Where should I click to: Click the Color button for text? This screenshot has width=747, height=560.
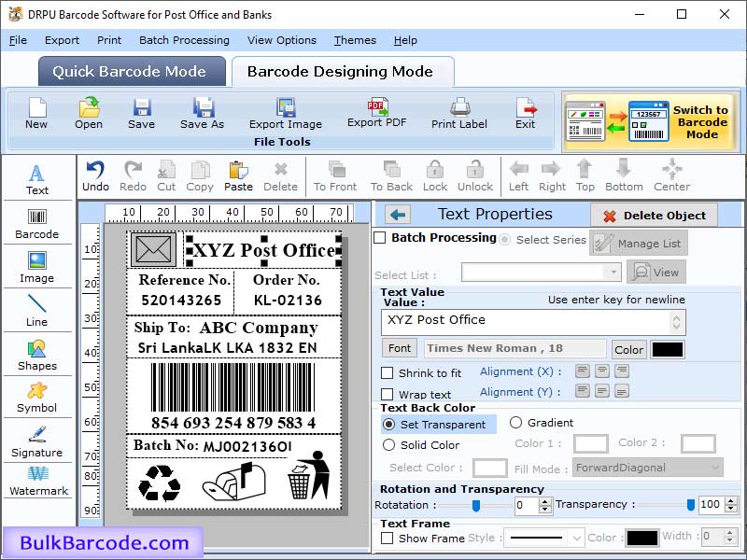coord(628,350)
